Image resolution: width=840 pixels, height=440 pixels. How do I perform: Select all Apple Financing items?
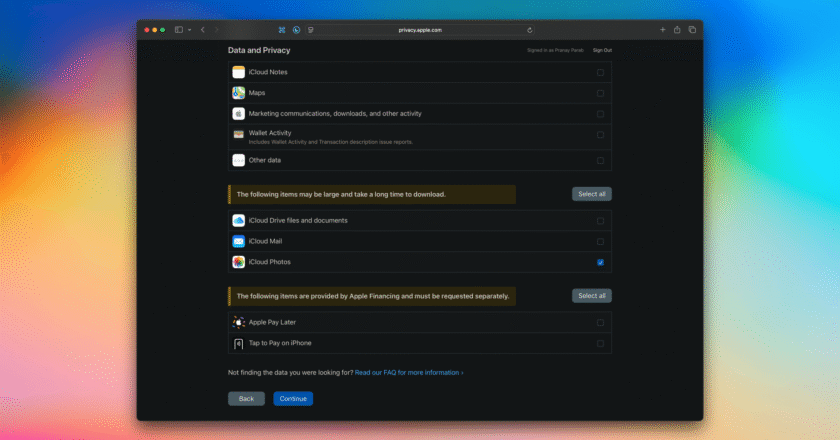pos(591,296)
